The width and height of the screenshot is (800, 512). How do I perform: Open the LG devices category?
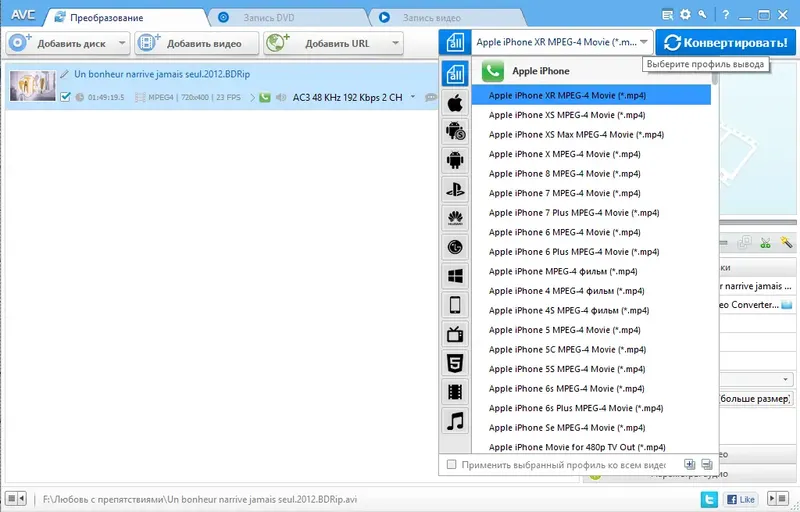(455, 247)
